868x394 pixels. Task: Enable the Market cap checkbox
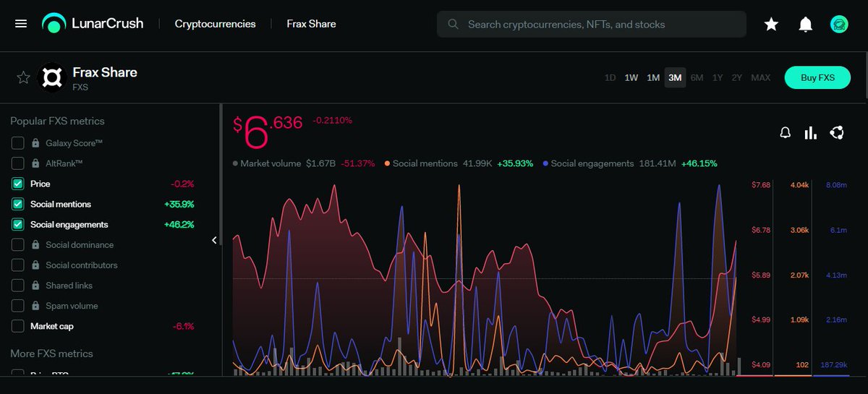tap(18, 326)
